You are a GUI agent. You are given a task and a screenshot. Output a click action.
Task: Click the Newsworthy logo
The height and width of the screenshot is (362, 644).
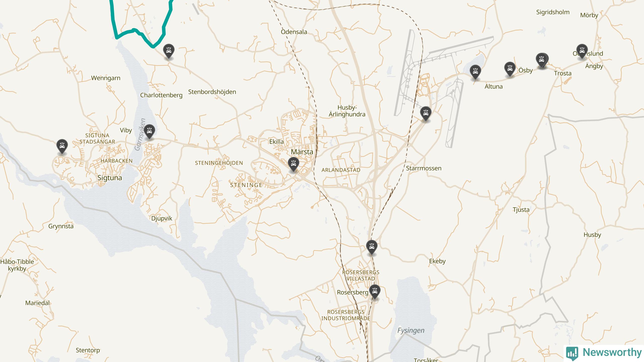pos(604,352)
